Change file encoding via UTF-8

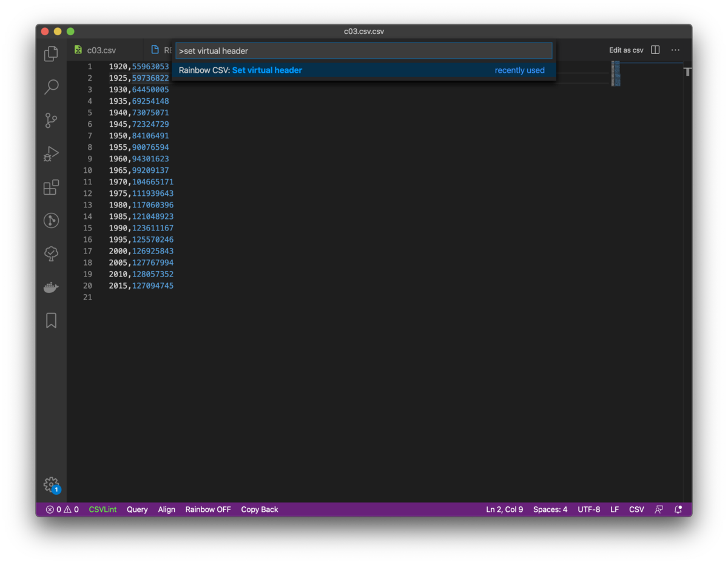pyautogui.click(x=588, y=509)
